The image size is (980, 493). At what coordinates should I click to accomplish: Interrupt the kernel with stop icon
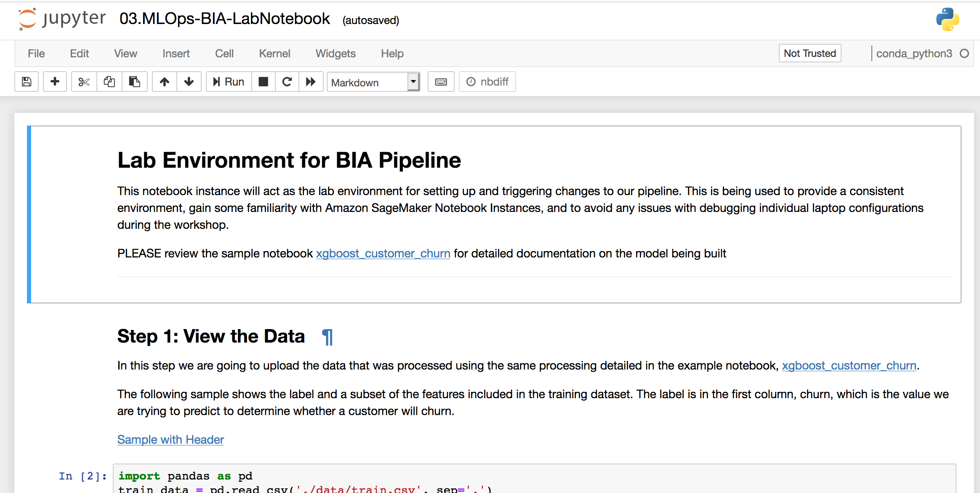[264, 82]
